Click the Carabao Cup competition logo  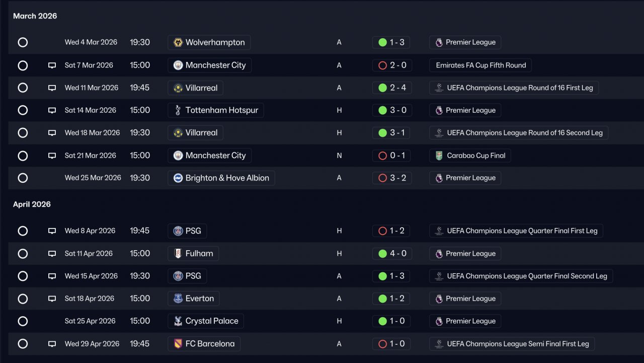[x=439, y=156]
